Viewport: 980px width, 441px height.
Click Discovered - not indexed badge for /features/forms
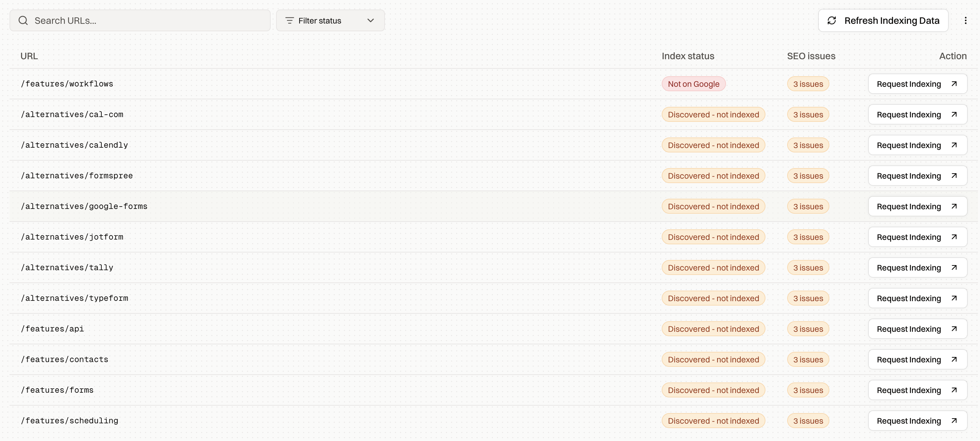(713, 390)
